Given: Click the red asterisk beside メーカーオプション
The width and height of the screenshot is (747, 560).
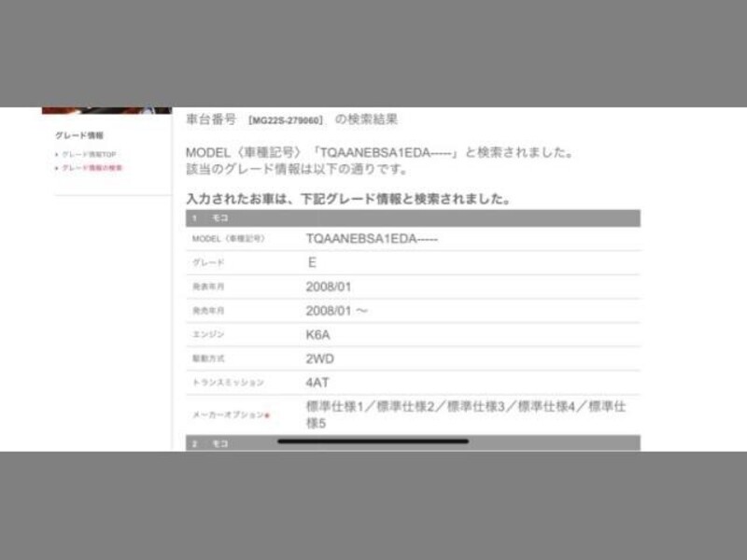Looking at the screenshot, I should pos(267,415).
